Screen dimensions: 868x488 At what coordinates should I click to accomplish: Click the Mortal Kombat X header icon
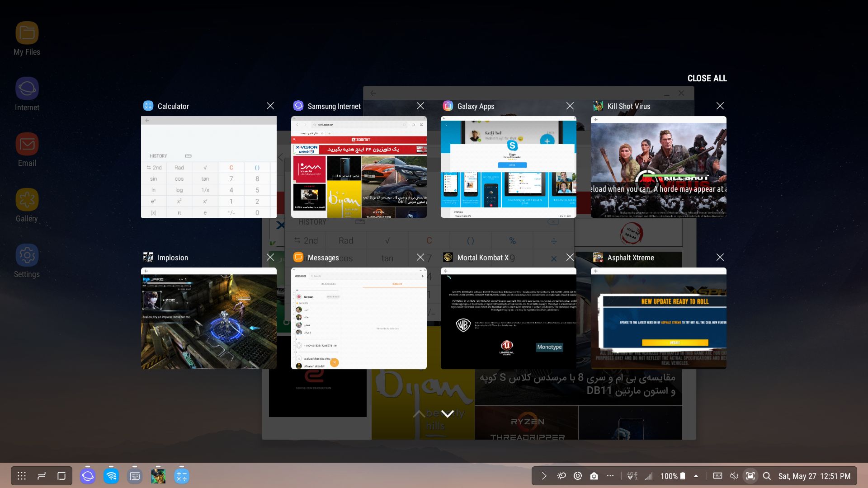click(x=448, y=257)
